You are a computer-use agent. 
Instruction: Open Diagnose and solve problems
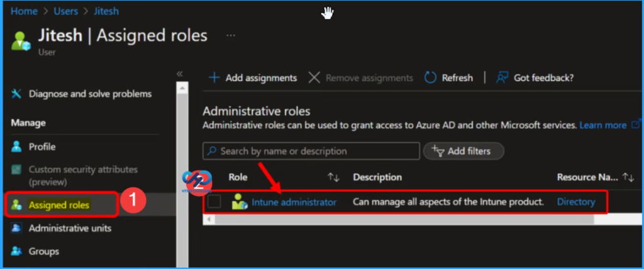90,94
